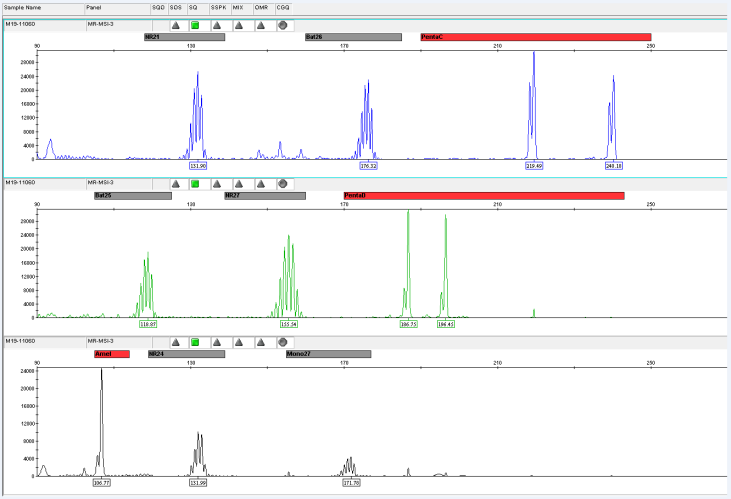The image size is (731, 499).
Task: Click the red PentaC marker bar
Action: pyautogui.click(x=535, y=37)
